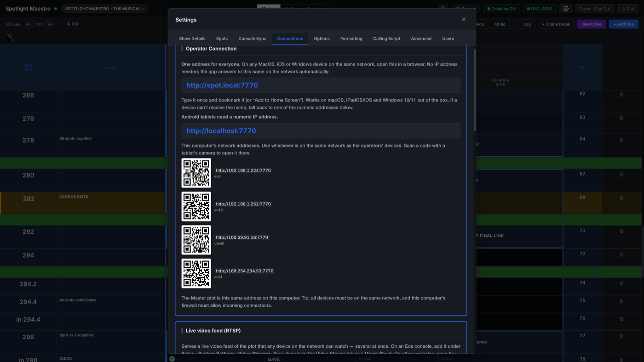
Task: Open the Calling Script tab
Action: pyautogui.click(x=386, y=39)
